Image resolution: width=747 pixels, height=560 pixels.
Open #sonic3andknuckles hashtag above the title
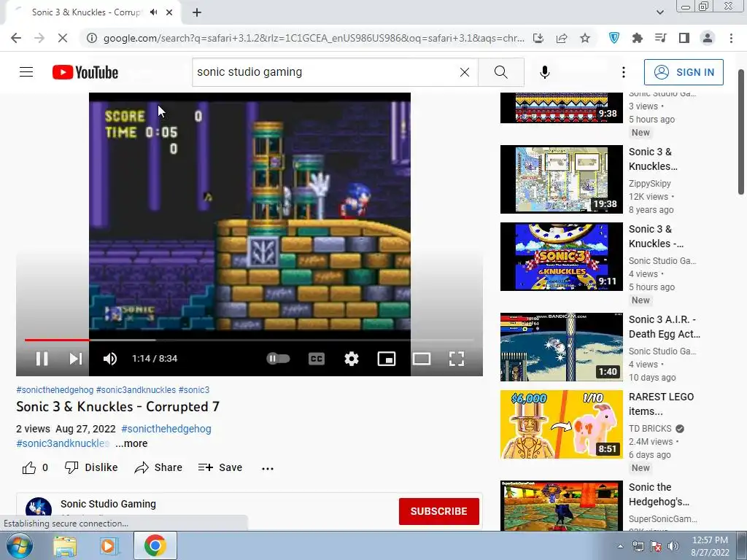(136, 389)
